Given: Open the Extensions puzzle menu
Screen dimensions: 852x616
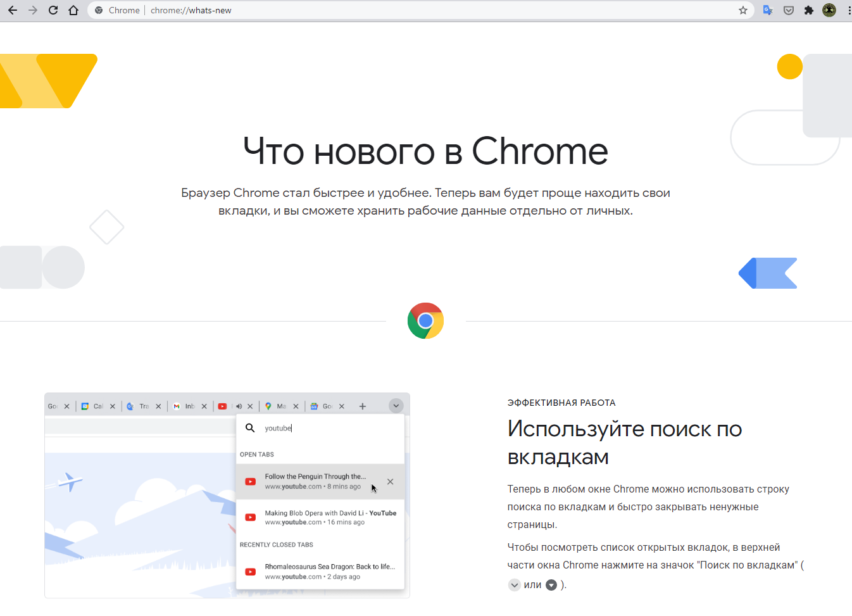Looking at the screenshot, I should 808,10.
